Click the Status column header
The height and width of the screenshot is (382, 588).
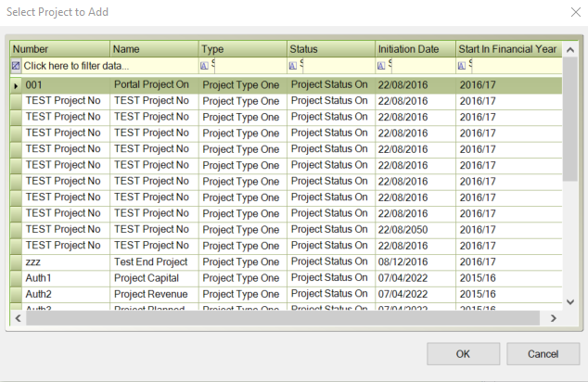click(330, 49)
